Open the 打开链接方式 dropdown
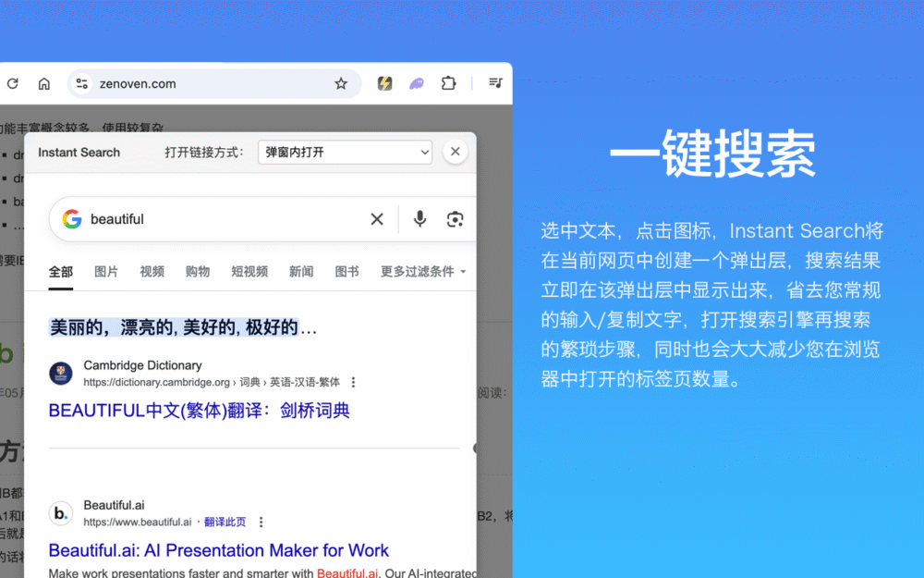The image size is (924, 578). (x=345, y=153)
